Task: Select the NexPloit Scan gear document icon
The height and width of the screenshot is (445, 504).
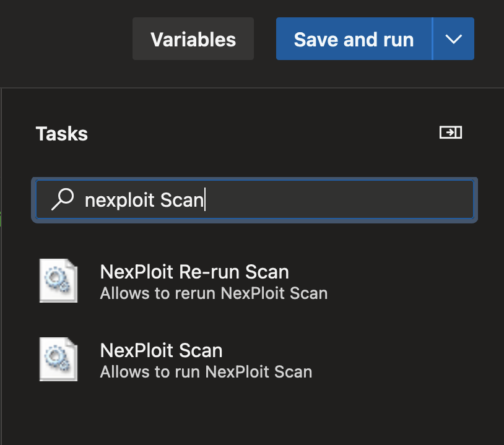Action: 58,359
